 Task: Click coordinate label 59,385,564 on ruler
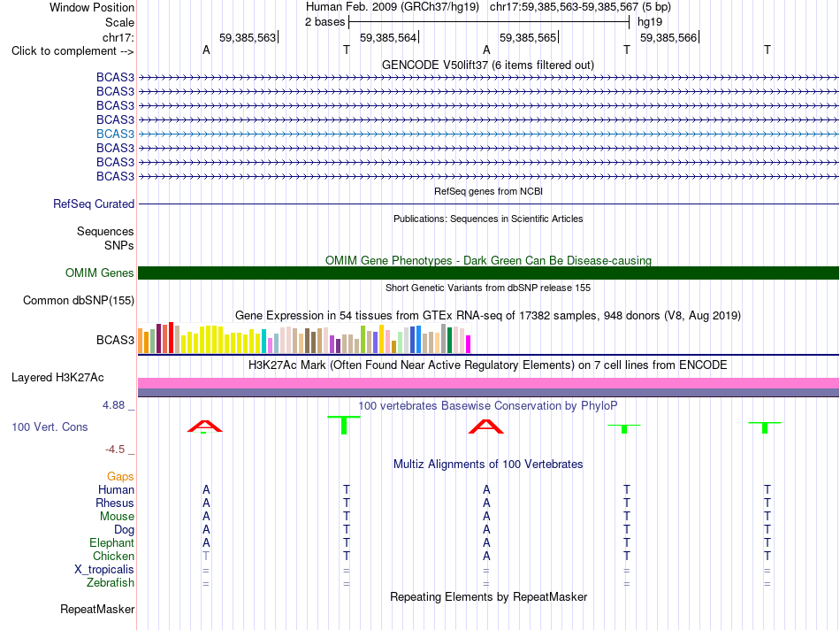388,37
